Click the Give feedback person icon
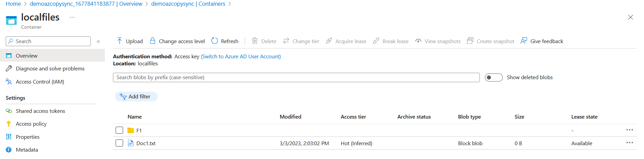The height and width of the screenshot is (159, 644). tap(524, 41)
